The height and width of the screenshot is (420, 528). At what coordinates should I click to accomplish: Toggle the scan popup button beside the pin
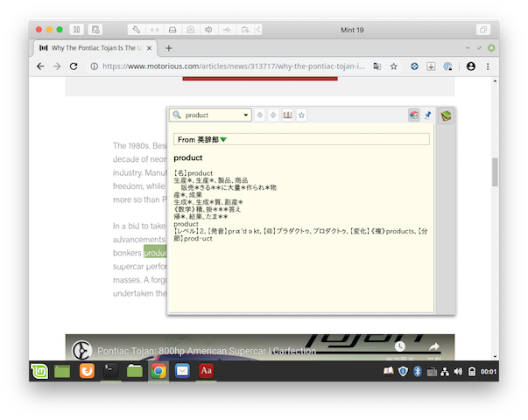click(x=414, y=115)
